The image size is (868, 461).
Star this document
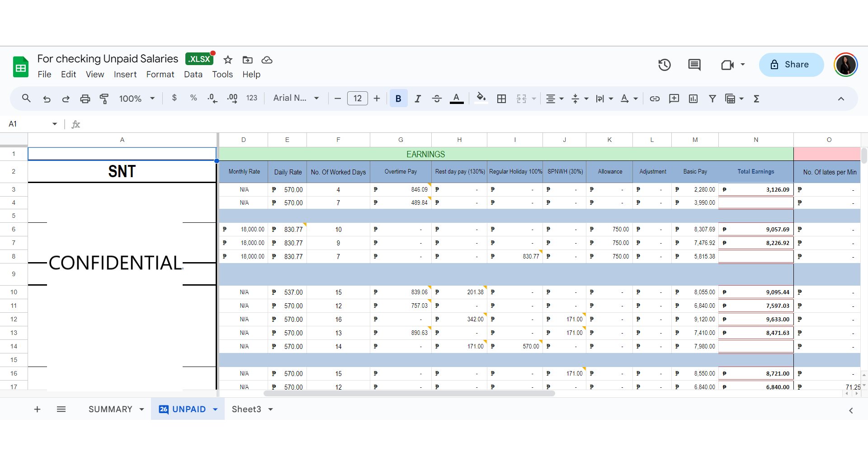coord(228,60)
